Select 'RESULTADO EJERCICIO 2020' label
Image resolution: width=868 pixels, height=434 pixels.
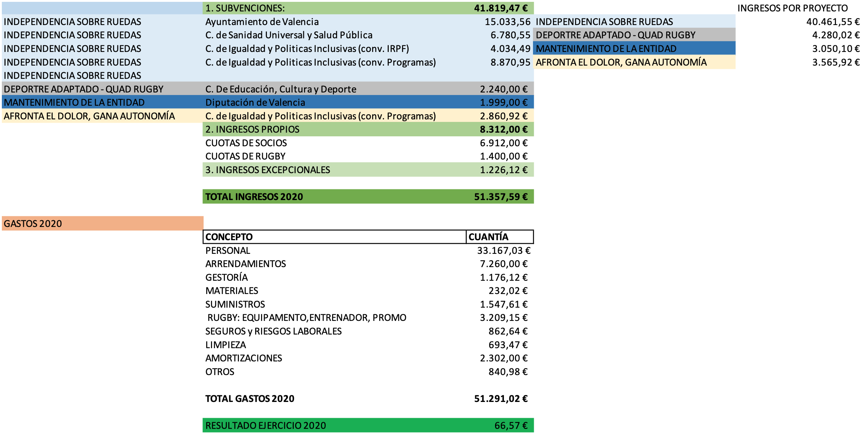(x=265, y=426)
